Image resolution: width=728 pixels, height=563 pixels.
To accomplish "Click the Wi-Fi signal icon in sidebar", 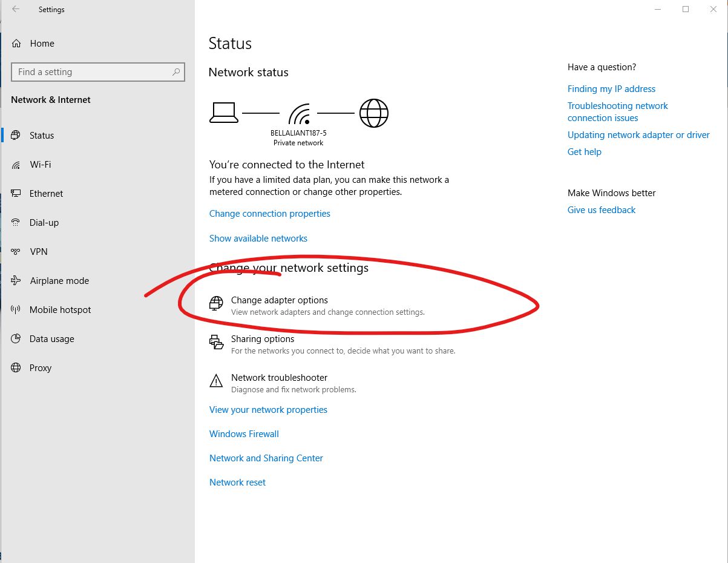I will 16,165.
